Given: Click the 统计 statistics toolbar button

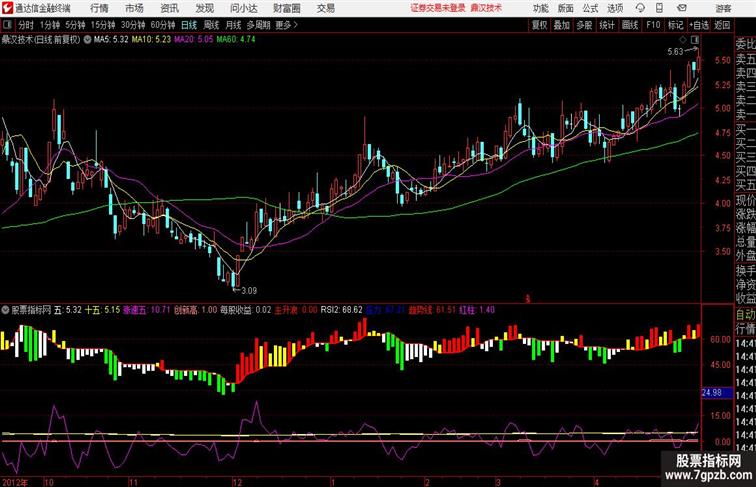Looking at the screenshot, I should [607, 25].
